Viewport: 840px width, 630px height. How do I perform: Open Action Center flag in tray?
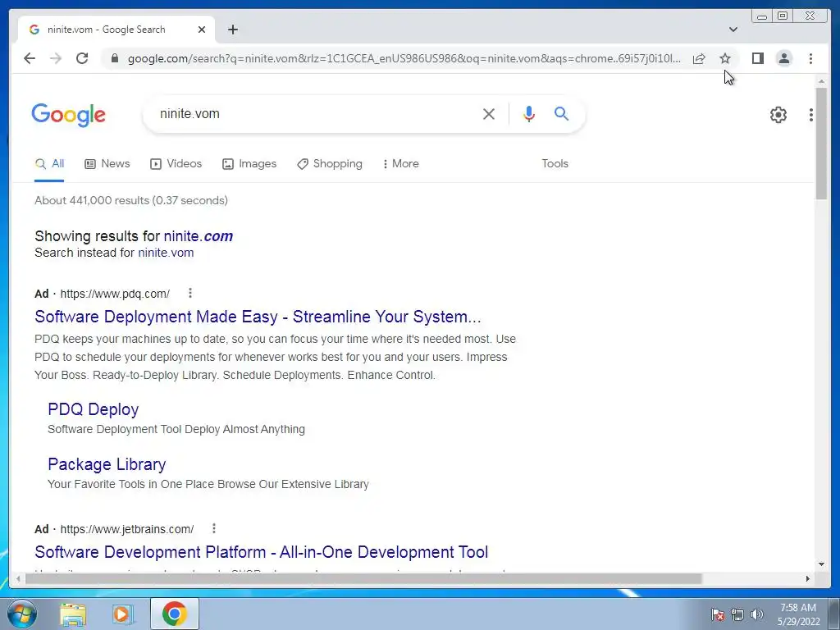pyautogui.click(x=717, y=614)
